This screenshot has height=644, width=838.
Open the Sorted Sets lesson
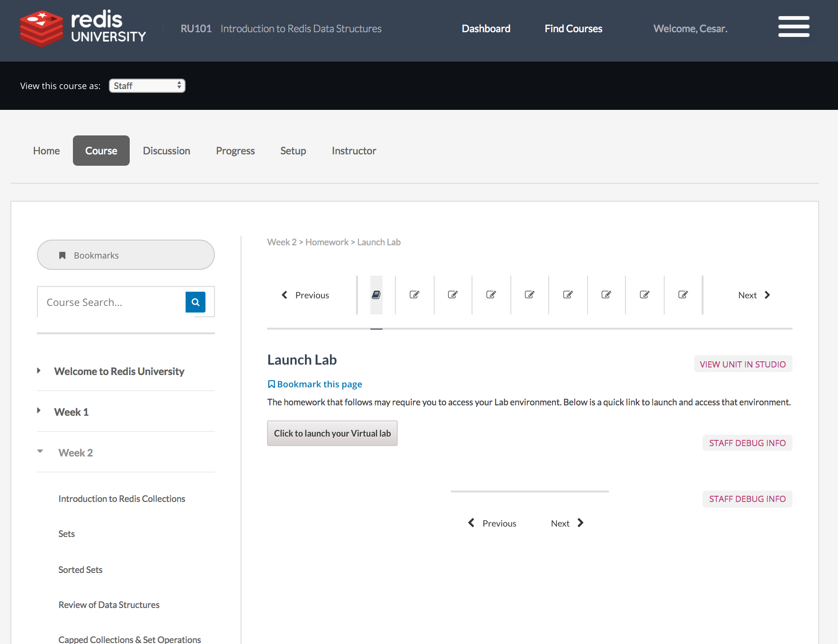pos(80,570)
